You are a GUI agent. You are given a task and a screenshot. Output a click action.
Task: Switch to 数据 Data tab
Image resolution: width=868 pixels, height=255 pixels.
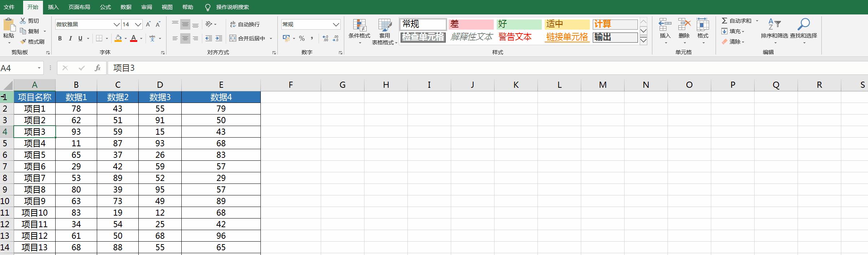click(x=126, y=7)
